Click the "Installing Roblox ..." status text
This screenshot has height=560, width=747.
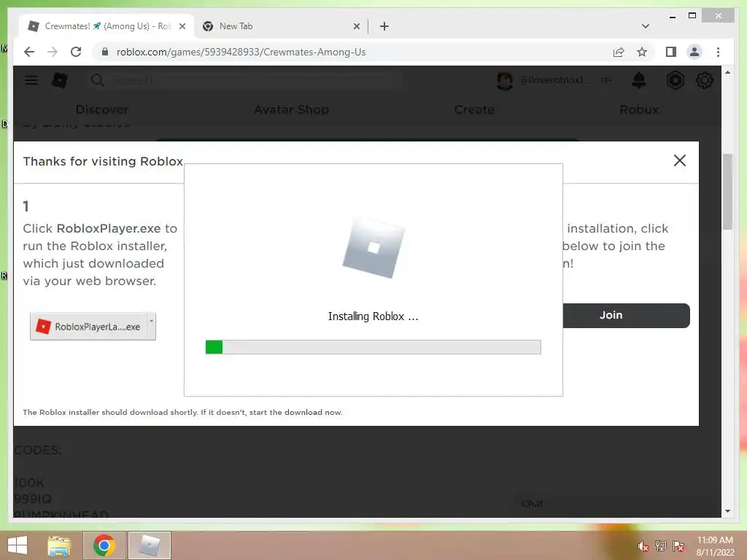coord(373,316)
